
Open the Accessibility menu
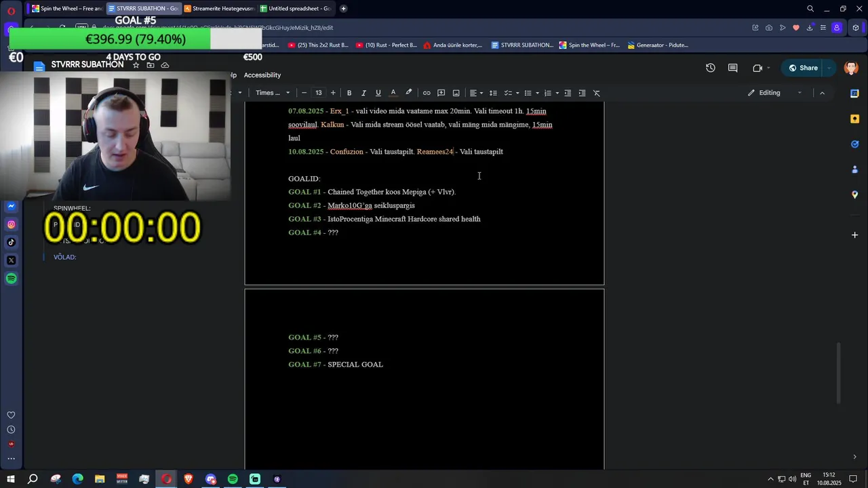pyautogui.click(x=262, y=75)
